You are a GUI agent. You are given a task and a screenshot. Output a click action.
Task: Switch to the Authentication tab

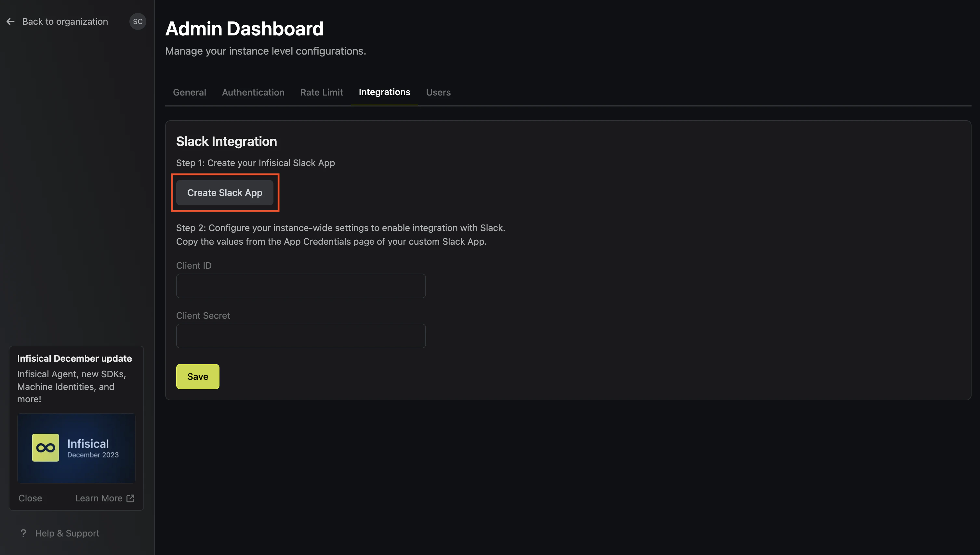253,92
